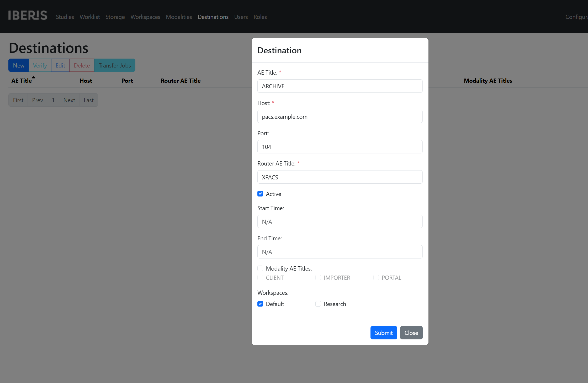Focus the Port field showing 104
588x383 pixels.
pos(340,147)
